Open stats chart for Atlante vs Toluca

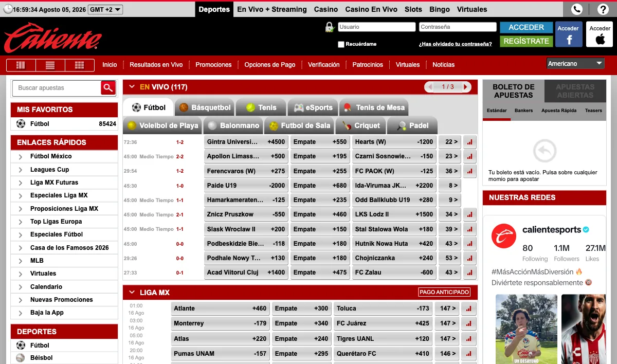pos(469,308)
